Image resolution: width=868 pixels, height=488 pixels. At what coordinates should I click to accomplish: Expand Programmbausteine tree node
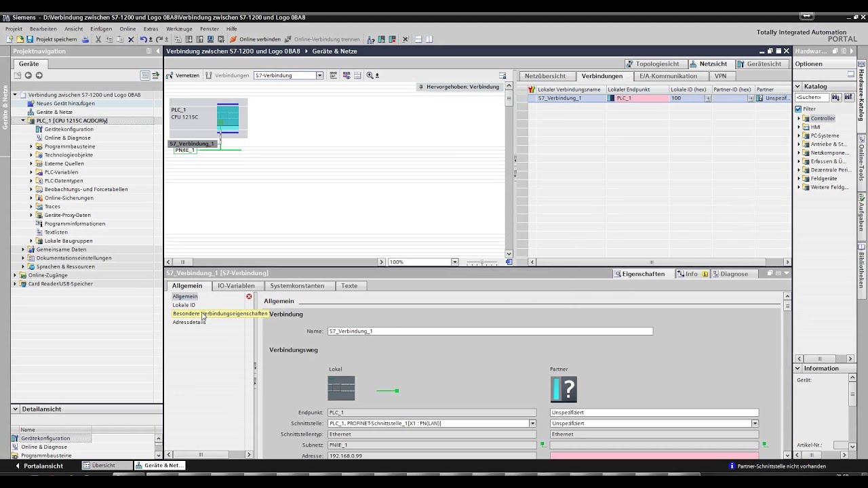point(31,146)
